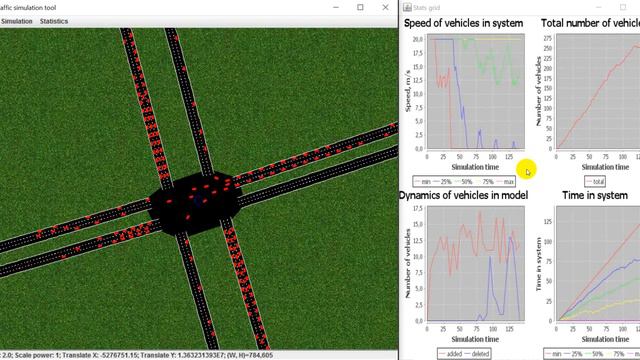Click '25%' legend entry in speed chart

[x=442, y=182]
